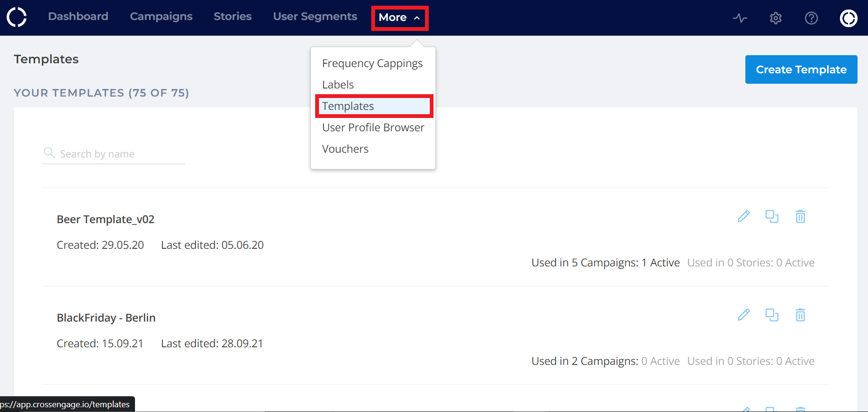Open User Profile Browser menu entry
This screenshot has height=412, width=868.
(373, 128)
